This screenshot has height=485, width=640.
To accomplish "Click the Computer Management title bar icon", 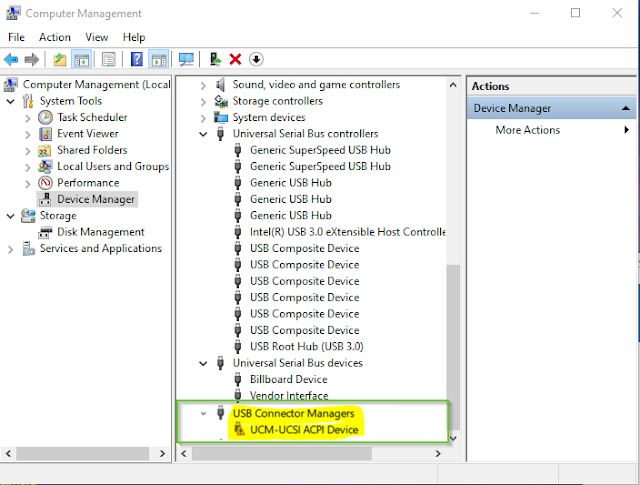I will coord(13,13).
